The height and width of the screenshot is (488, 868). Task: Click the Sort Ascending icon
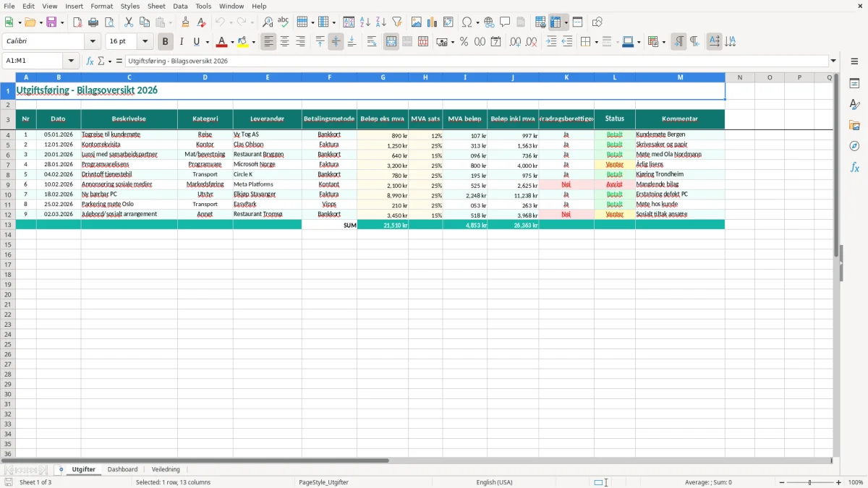tap(365, 22)
